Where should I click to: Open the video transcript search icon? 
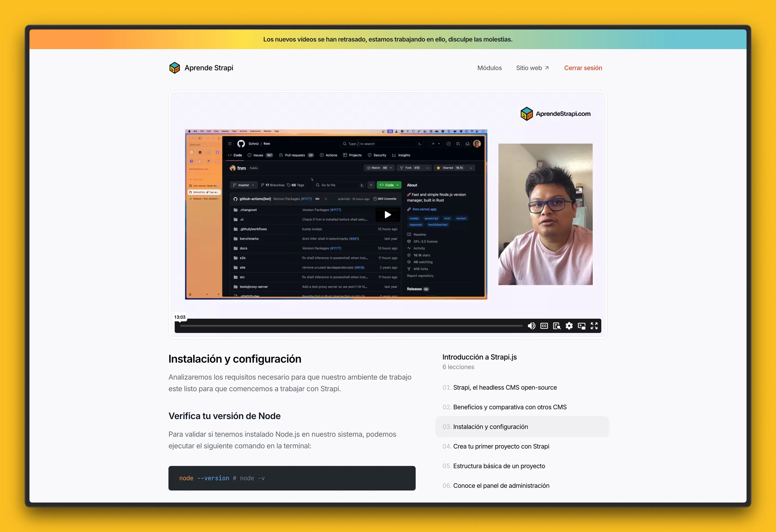557,326
